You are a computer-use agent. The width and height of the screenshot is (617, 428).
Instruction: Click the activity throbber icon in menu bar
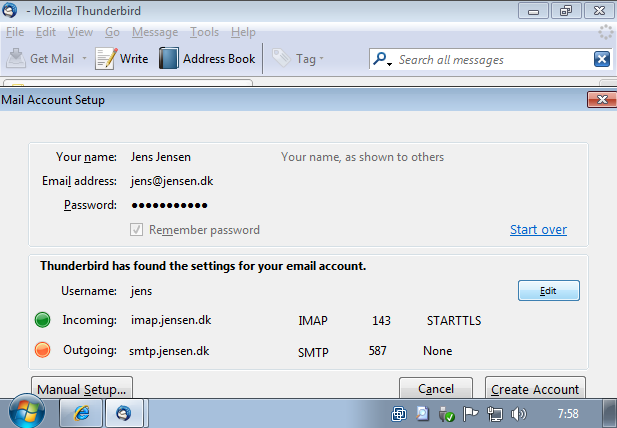606,32
